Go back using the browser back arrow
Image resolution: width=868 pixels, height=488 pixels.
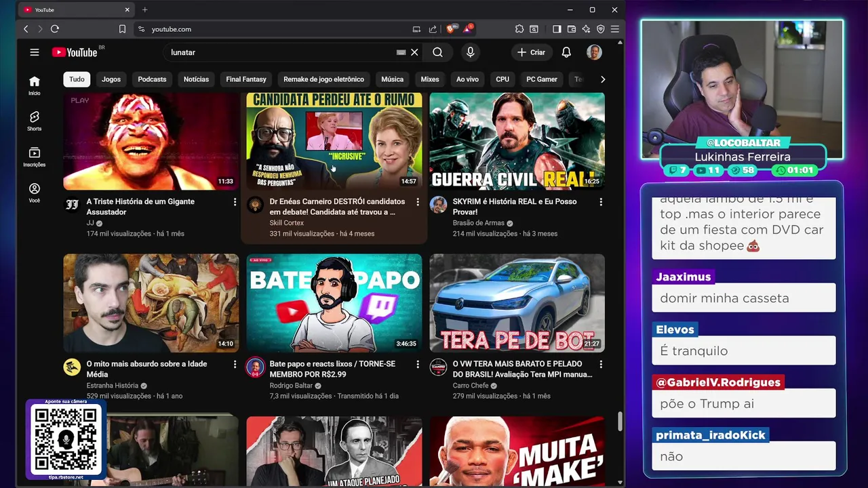click(x=26, y=29)
